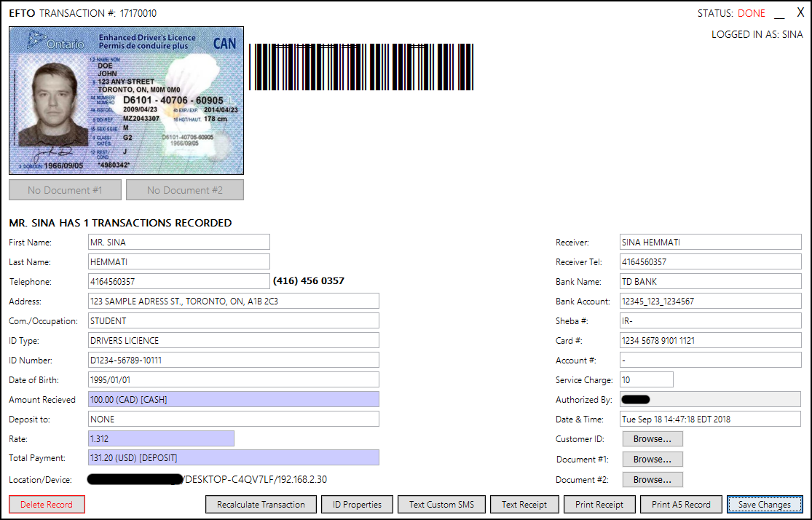Select the Telephone input field

(178, 281)
